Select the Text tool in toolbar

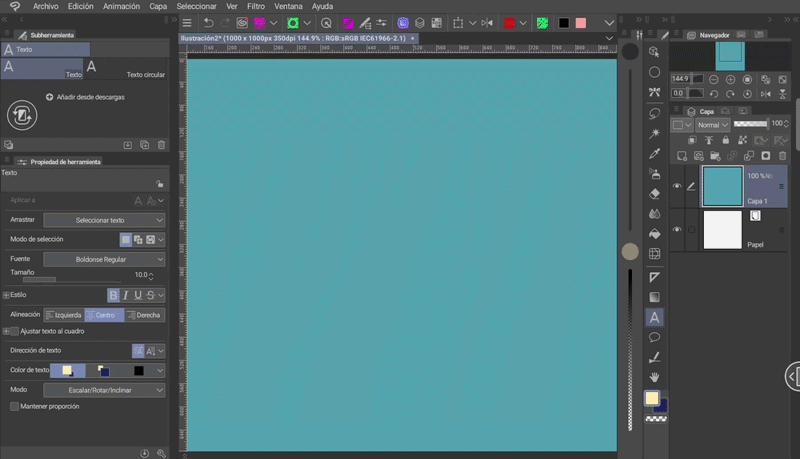pyautogui.click(x=654, y=318)
